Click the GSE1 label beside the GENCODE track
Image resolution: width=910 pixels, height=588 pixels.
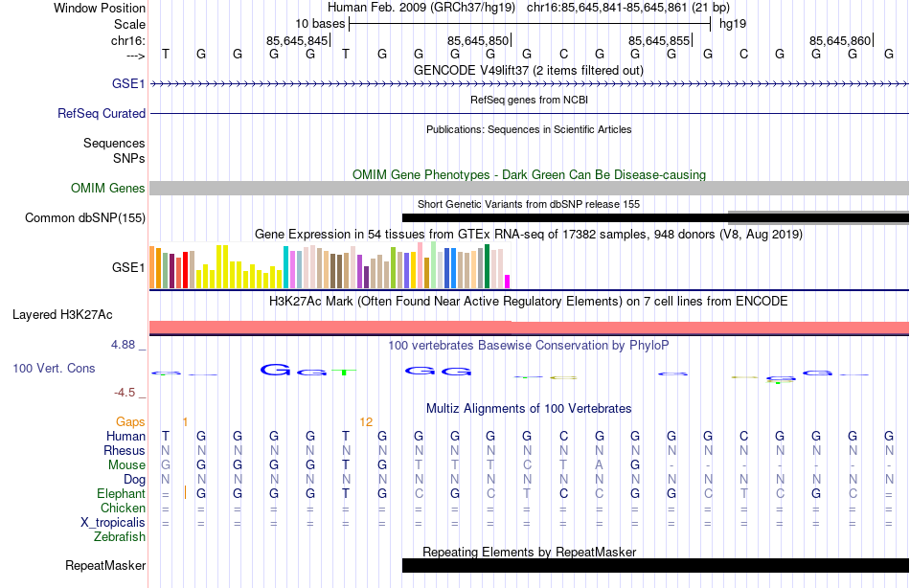pos(128,83)
